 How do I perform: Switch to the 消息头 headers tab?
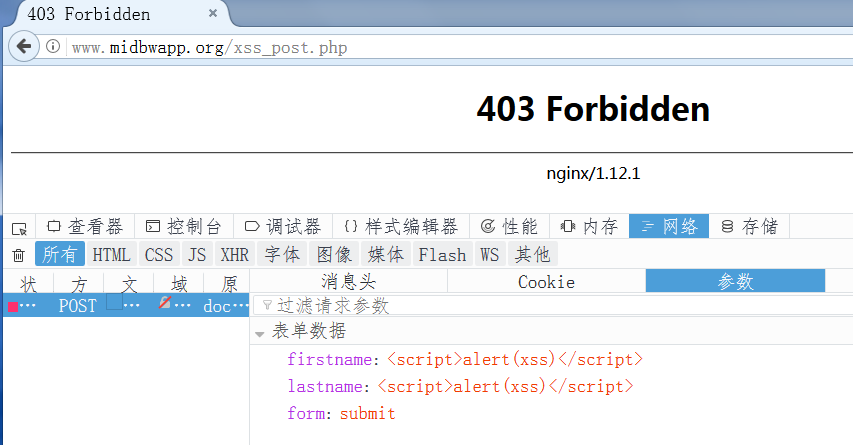click(349, 281)
